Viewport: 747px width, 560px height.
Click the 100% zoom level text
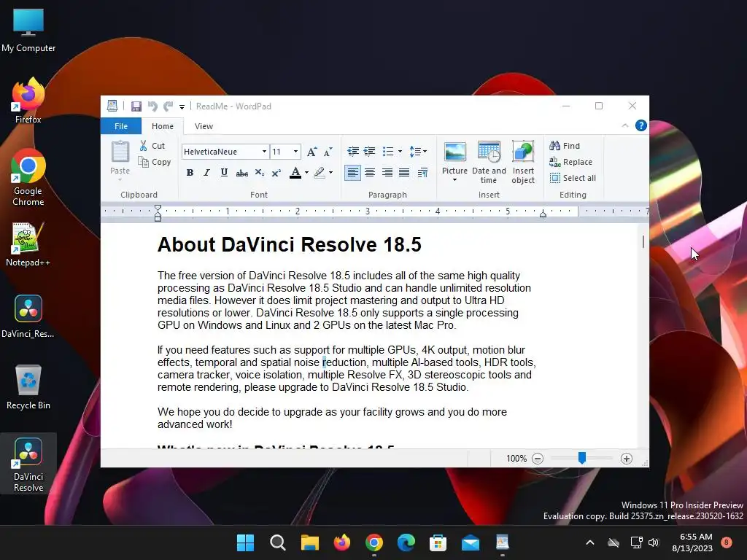[x=516, y=459]
